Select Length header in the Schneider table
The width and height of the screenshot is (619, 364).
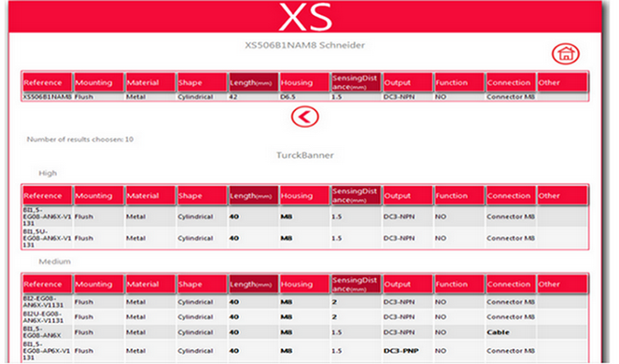click(254, 82)
